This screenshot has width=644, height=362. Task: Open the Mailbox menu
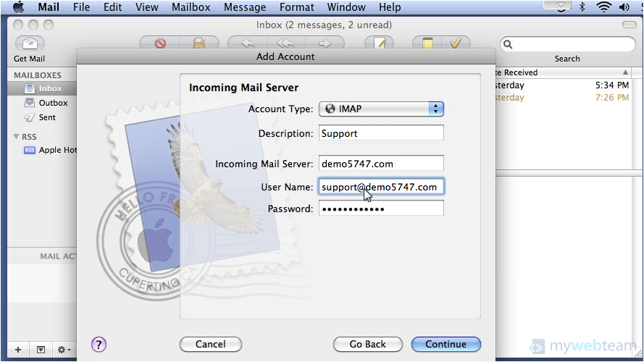191,7
